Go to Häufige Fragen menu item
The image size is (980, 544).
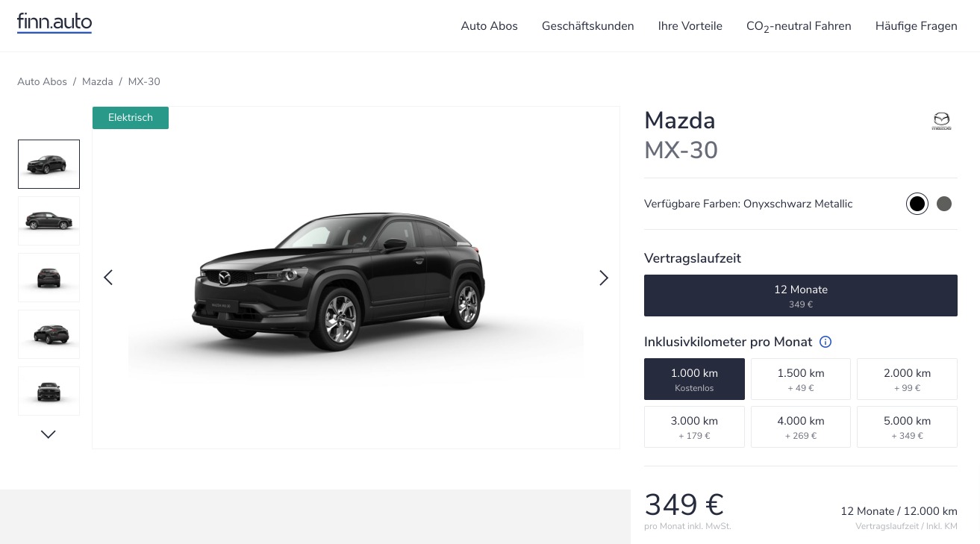pos(916,26)
